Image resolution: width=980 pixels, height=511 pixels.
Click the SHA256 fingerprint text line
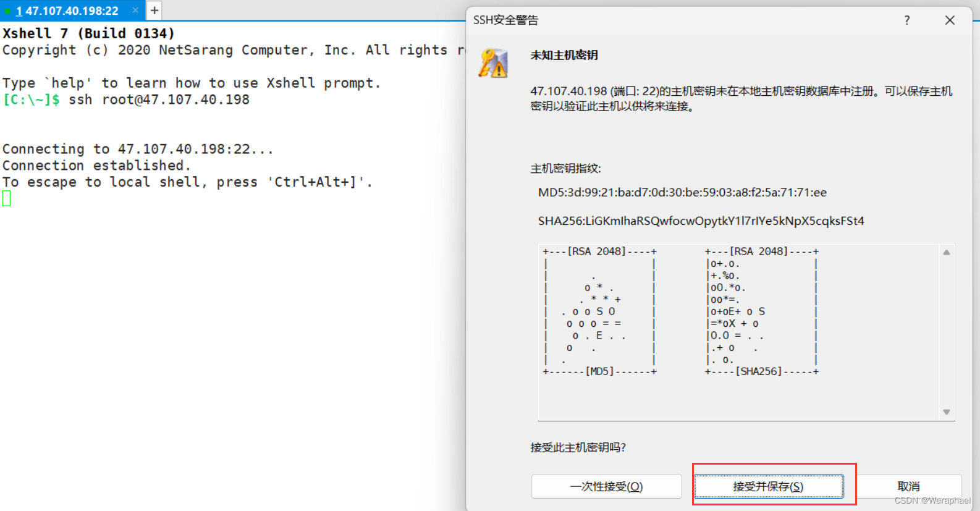[x=701, y=221]
